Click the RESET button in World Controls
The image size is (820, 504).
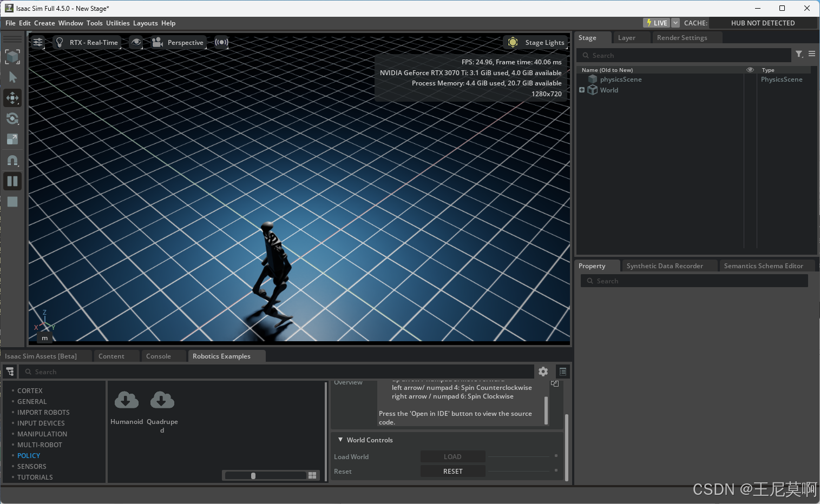click(x=453, y=472)
